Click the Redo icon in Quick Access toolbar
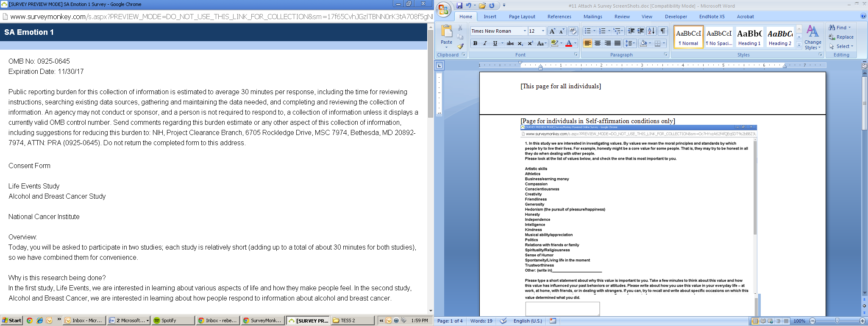The image size is (868, 326). click(x=492, y=6)
